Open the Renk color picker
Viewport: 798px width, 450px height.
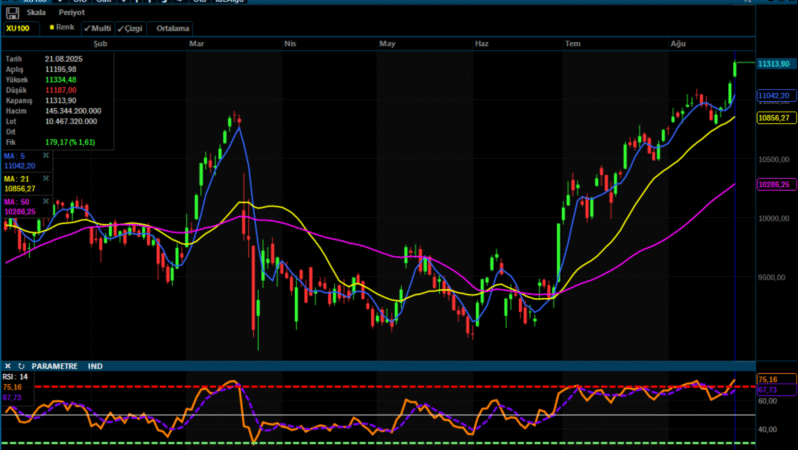point(62,27)
